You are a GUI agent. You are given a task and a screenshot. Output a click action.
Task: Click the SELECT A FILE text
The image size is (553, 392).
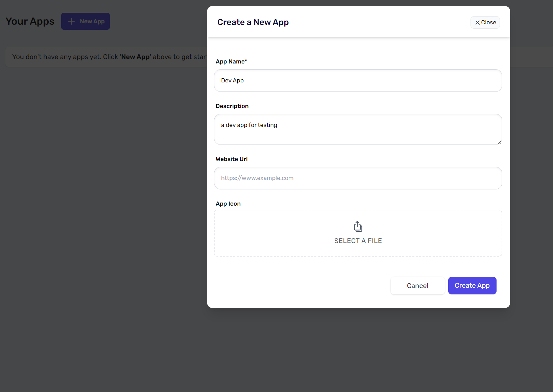pyautogui.click(x=358, y=241)
